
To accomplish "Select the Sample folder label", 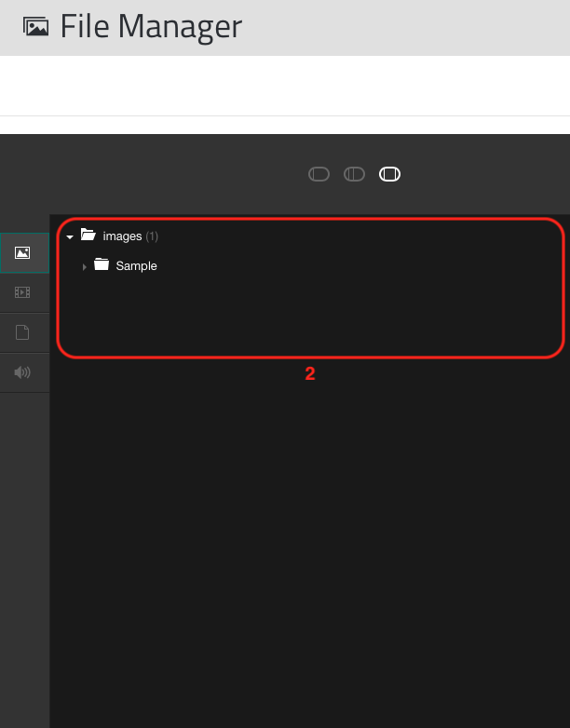I will [x=136, y=265].
